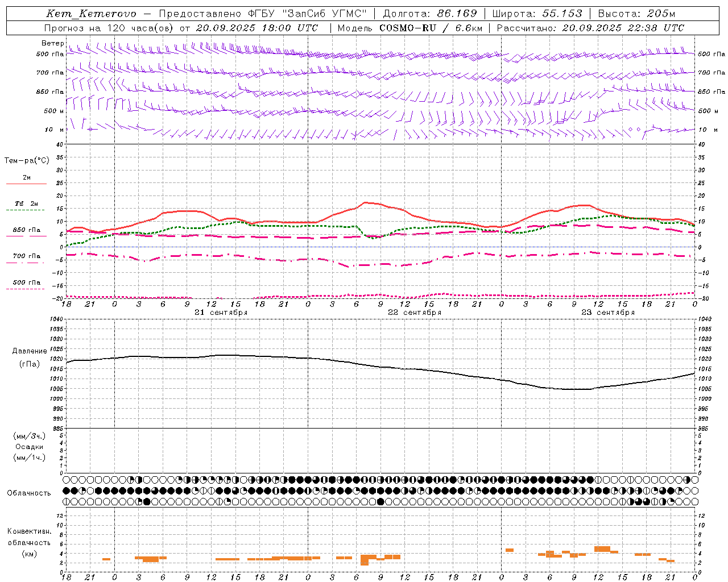Click the left 500 м wind level label
The image size is (728, 582).
click(x=53, y=111)
